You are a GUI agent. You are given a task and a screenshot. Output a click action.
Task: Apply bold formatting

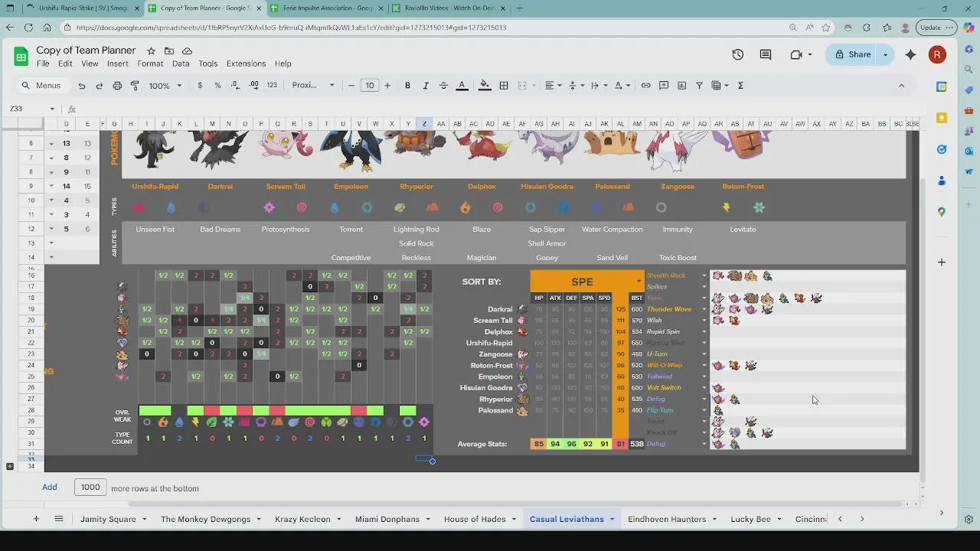click(x=407, y=86)
